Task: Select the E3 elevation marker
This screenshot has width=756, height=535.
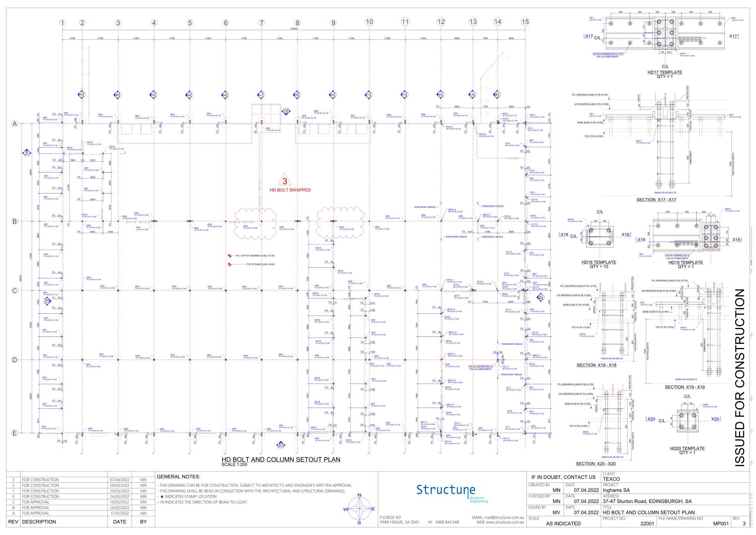Action: click(x=281, y=445)
